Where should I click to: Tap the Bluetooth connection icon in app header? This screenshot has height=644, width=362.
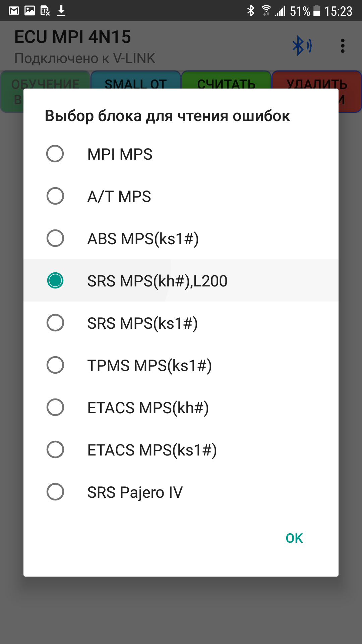pos(302,46)
